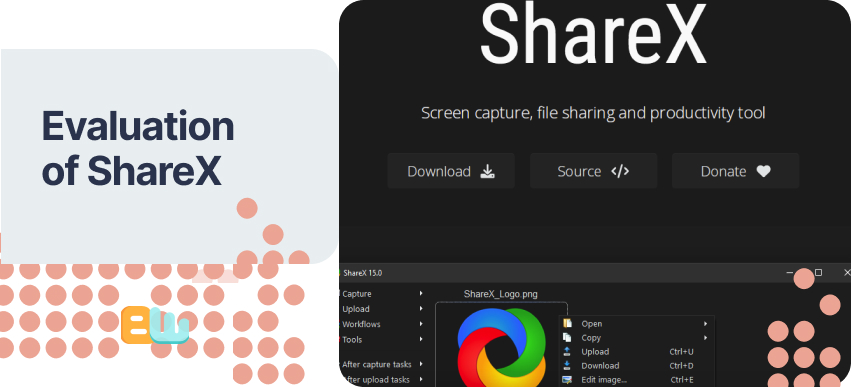Image resolution: width=852 pixels, height=387 pixels.
Task: Expand the Upload submenu arrow in sidebar
Action: pos(421,309)
